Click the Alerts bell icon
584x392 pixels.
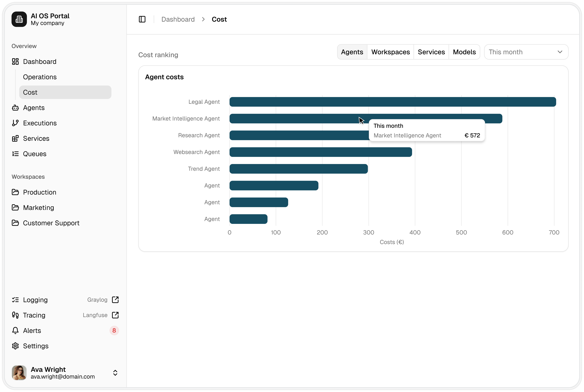[15, 331]
